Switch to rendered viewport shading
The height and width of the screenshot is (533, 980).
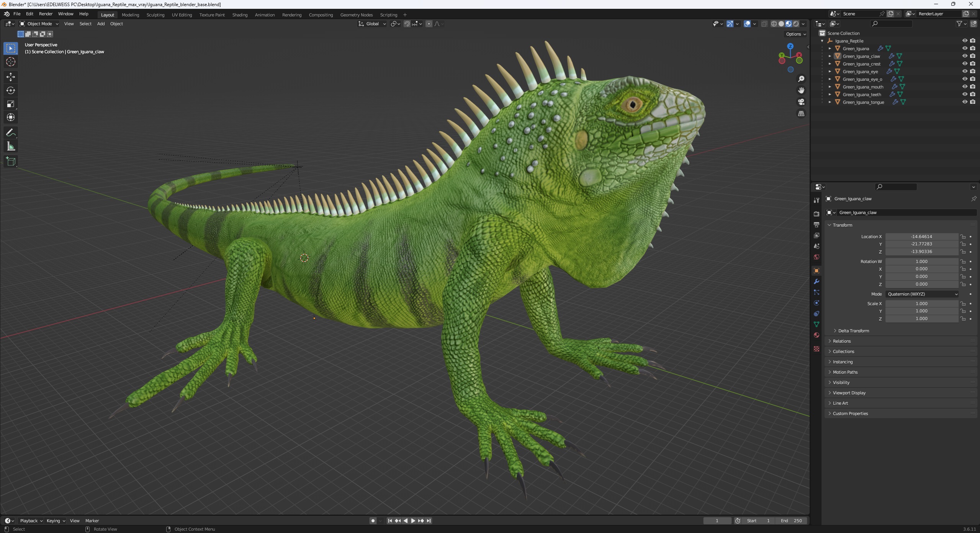[x=796, y=24]
